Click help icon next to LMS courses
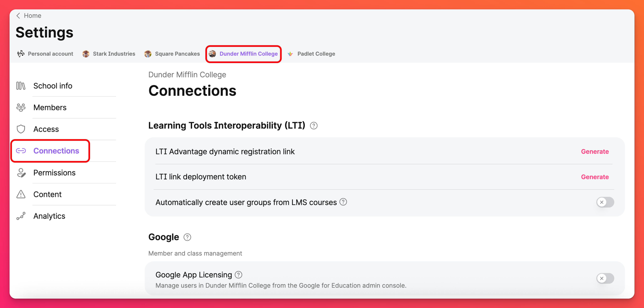 pyautogui.click(x=343, y=202)
